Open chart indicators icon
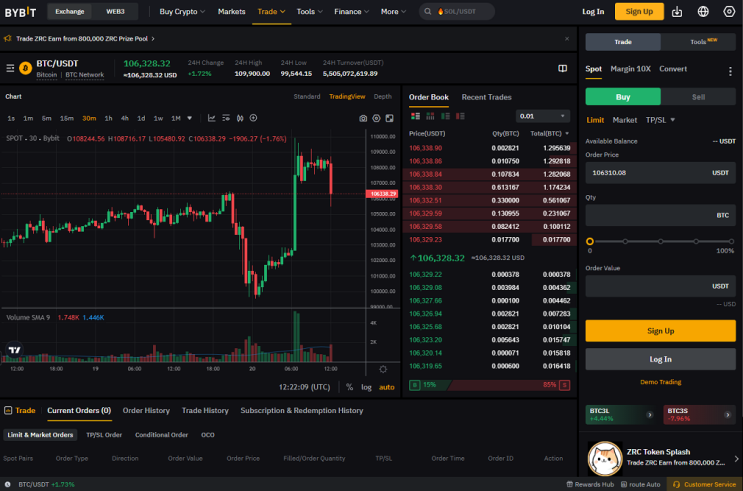This screenshot has width=743, height=491. [x=211, y=118]
